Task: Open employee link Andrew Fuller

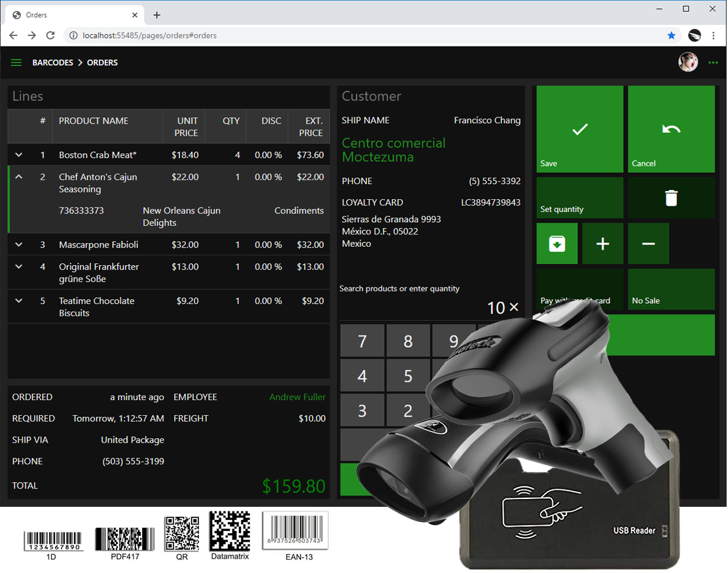Action: [297, 397]
